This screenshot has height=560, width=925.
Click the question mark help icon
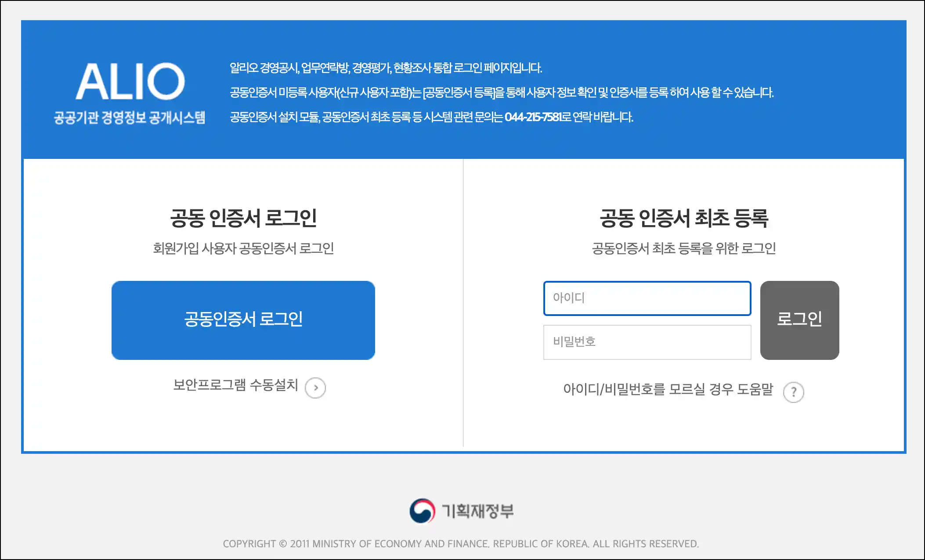click(x=794, y=392)
